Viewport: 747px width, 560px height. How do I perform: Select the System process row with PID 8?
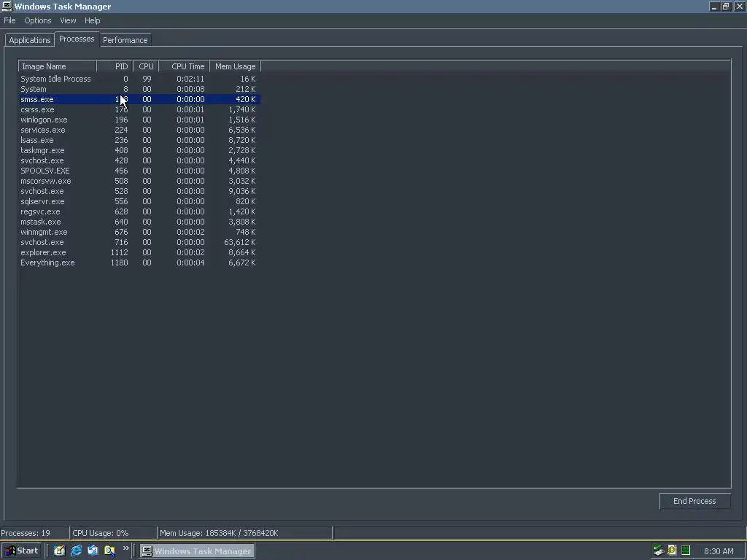[139, 89]
